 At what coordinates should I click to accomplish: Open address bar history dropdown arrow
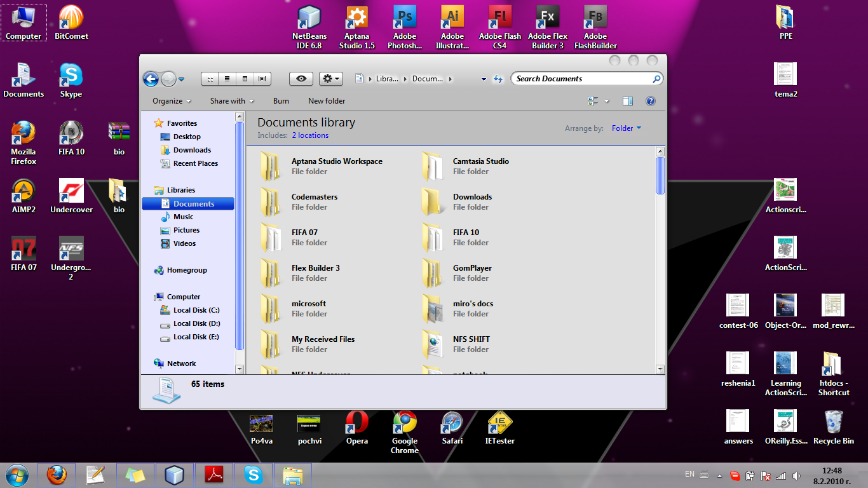pyautogui.click(x=484, y=79)
